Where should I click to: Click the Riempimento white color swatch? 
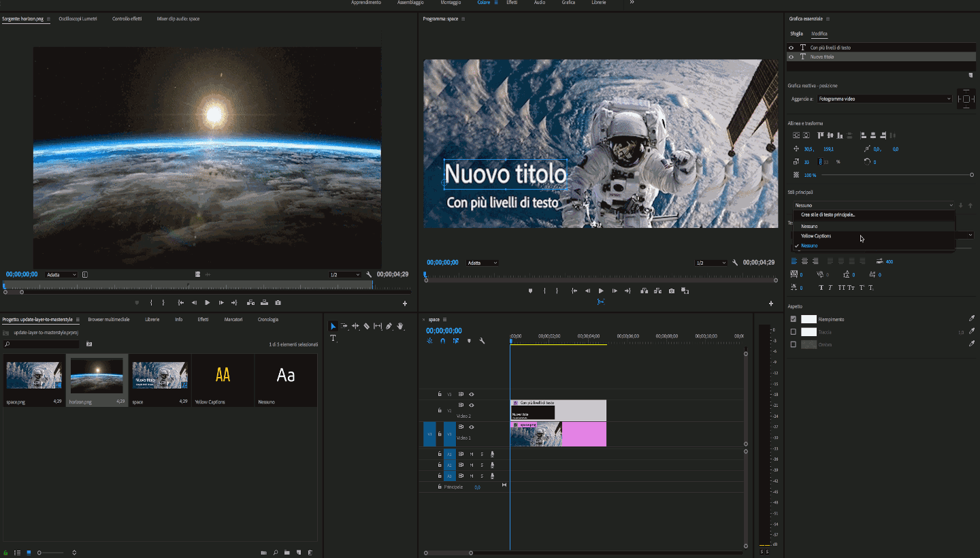pyautogui.click(x=808, y=319)
